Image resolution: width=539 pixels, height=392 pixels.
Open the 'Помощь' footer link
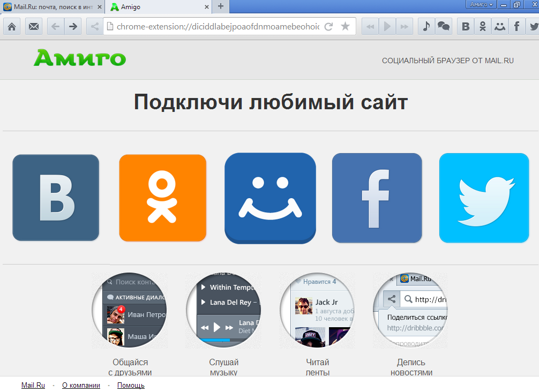click(x=131, y=385)
